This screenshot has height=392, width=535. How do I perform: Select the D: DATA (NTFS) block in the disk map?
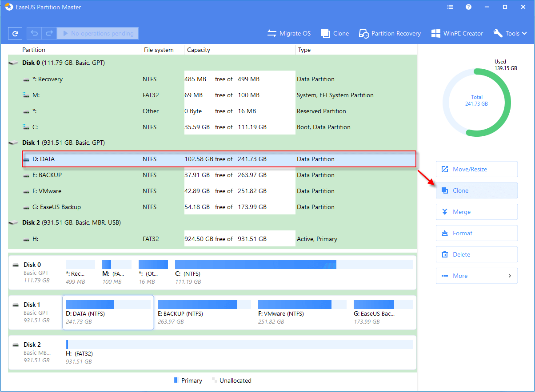click(x=108, y=312)
